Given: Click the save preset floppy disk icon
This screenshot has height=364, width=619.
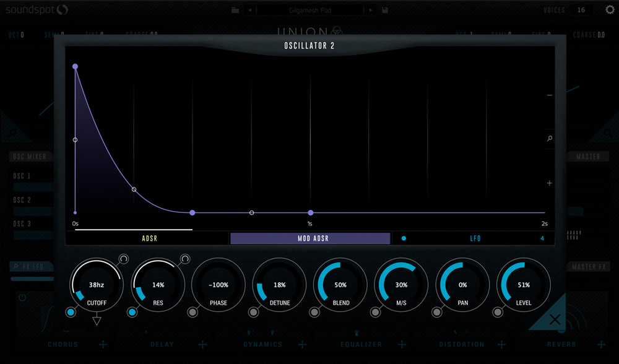Looking at the screenshot, I should click(x=385, y=11).
